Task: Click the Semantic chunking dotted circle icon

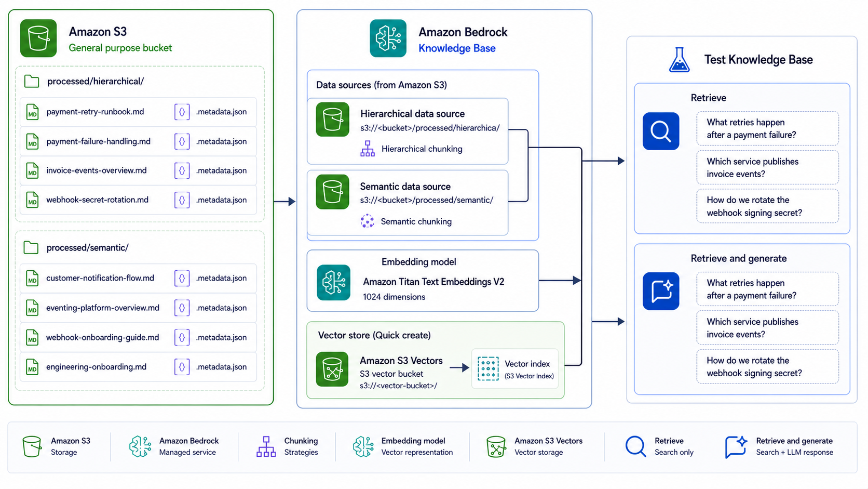Action: 367,221
